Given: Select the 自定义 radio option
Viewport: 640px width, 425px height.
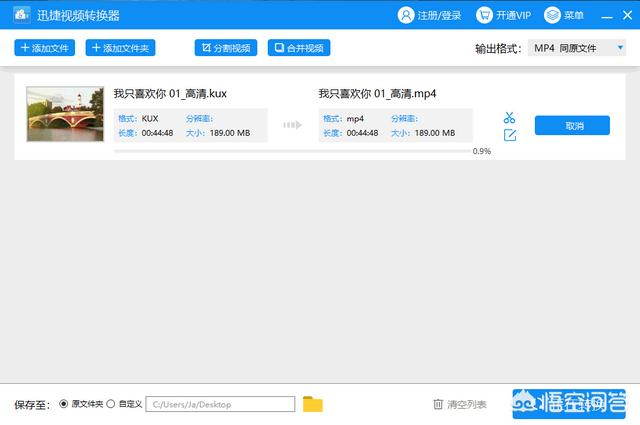Looking at the screenshot, I should point(111,404).
